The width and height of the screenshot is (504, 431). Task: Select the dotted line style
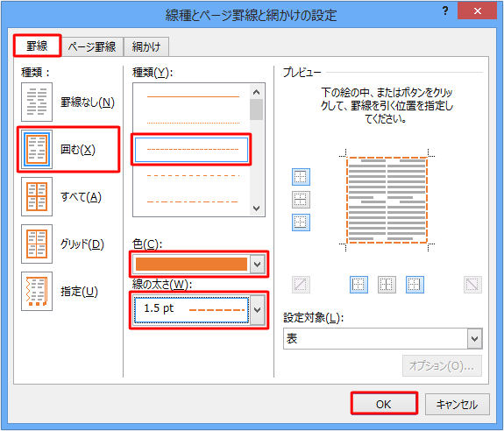pos(193,123)
